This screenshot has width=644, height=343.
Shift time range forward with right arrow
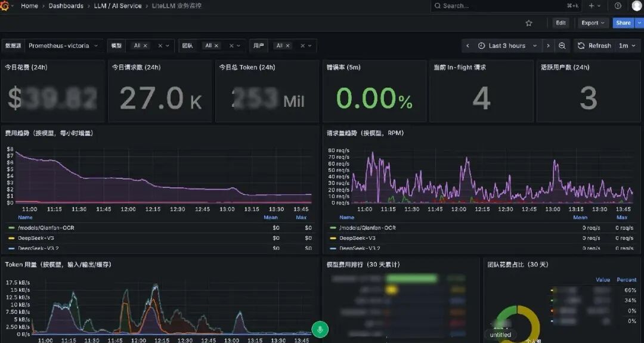[548, 45]
